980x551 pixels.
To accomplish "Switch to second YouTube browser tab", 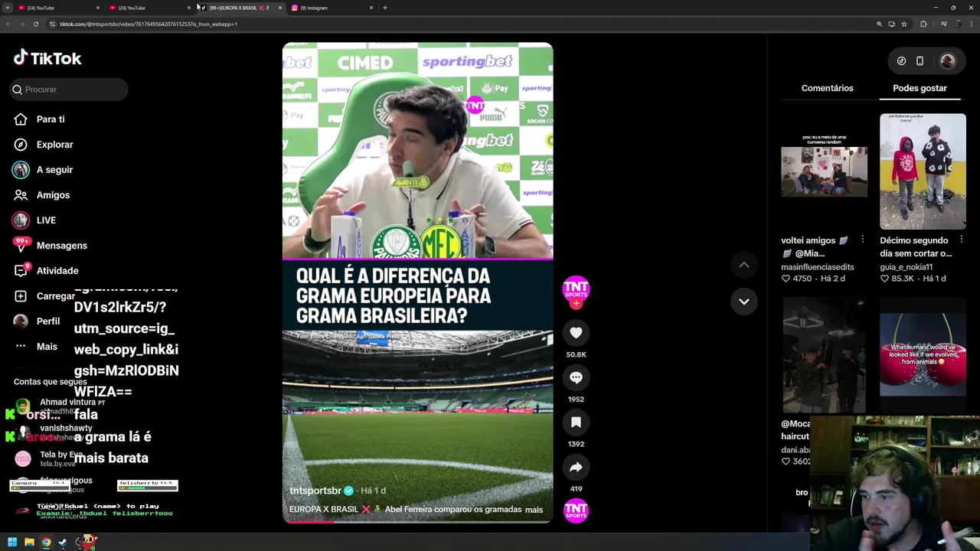I will [x=150, y=8].
